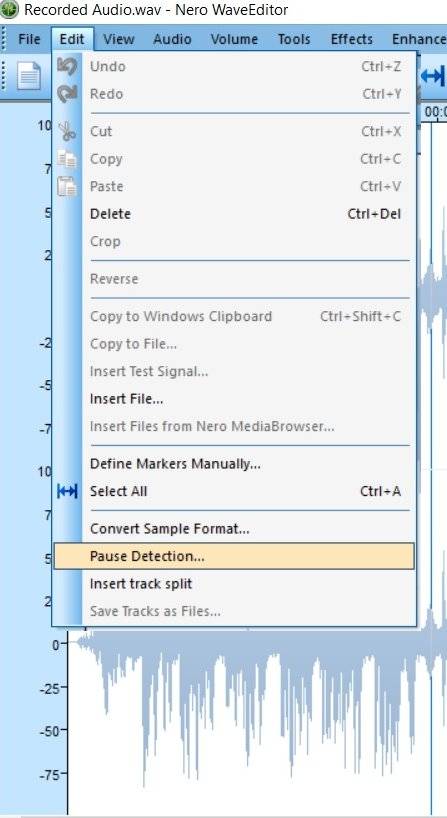Open the File menu

coord(29,39)
